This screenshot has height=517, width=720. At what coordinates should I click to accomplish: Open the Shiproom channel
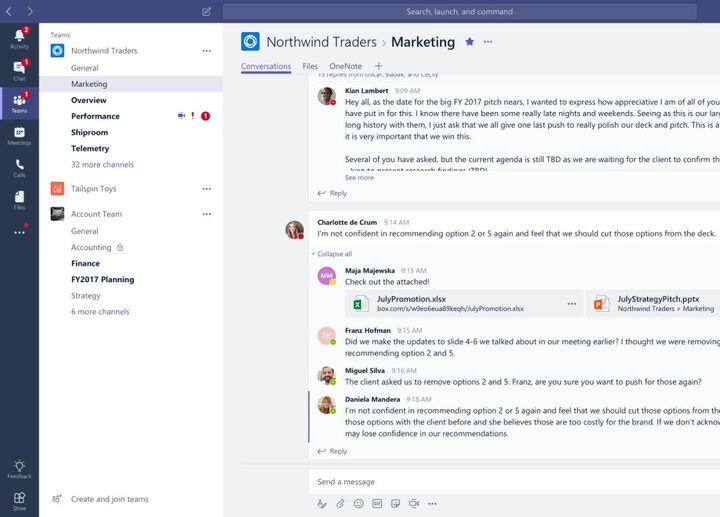tap(90, 132)
